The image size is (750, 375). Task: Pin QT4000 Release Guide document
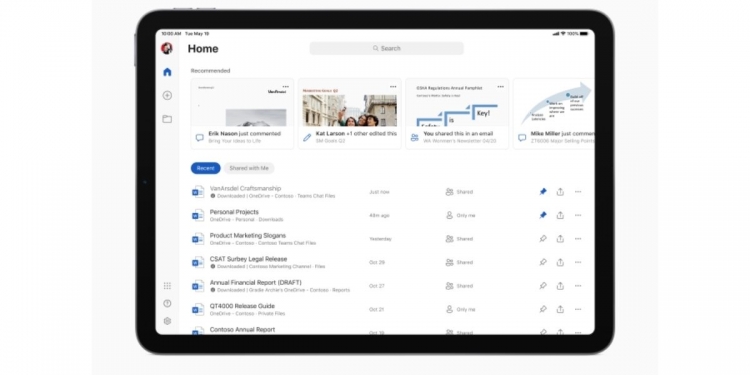(x=543, y=309)
